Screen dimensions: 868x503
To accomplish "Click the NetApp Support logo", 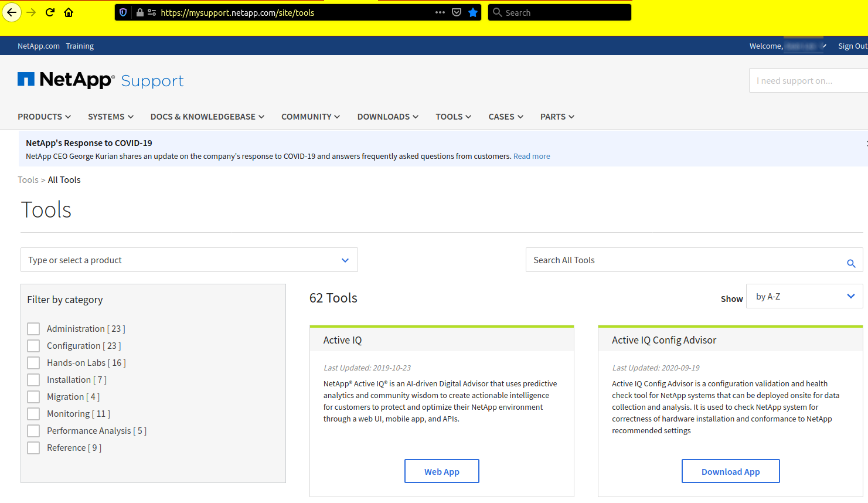I will point(100,80).
